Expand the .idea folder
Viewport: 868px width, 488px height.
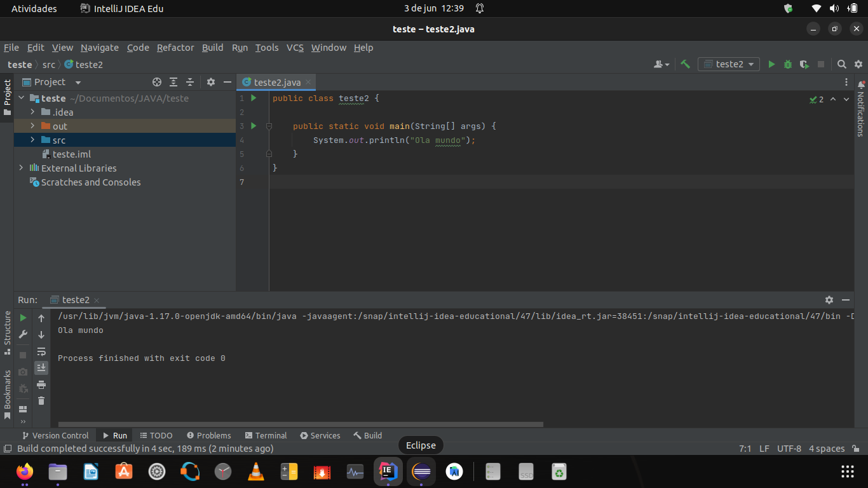click(x=32, y=112)
